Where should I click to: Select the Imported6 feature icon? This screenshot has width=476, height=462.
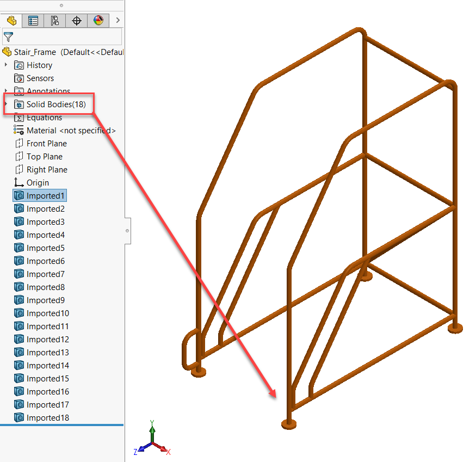pyautogui.click(x=19, y=261)
